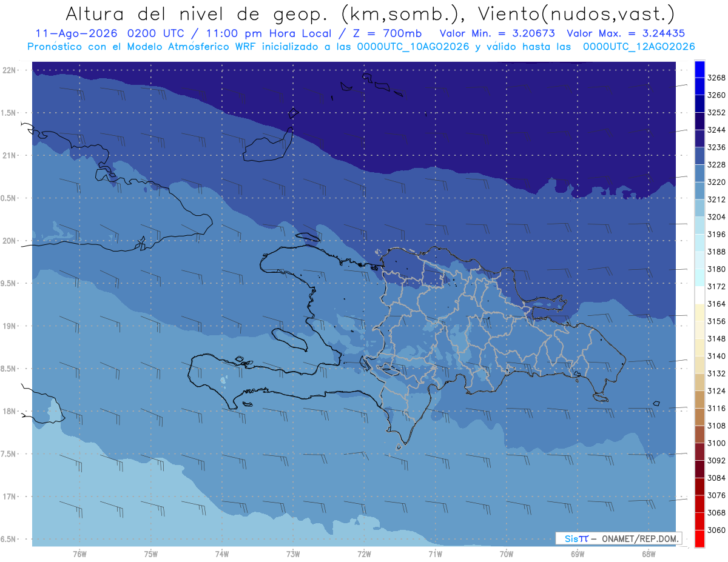The width and height of the screenshot is (728, 562).
Task: Click the '69W' longitude label
Action: [578, 554]
